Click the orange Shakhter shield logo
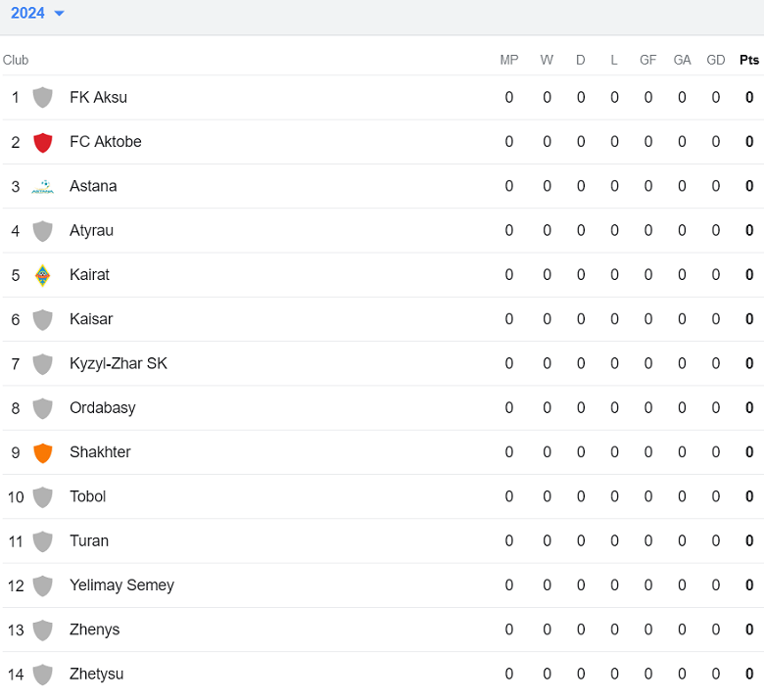 42,452
